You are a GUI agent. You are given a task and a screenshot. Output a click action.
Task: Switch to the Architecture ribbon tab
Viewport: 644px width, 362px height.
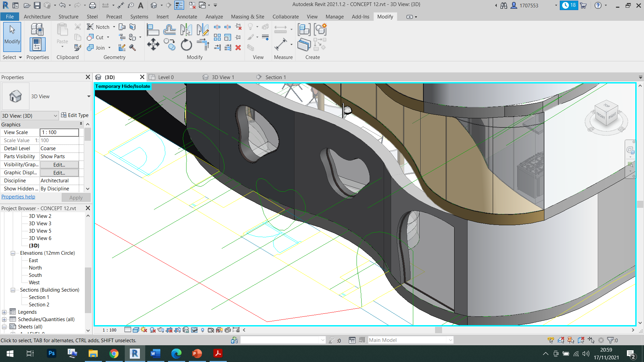pyautogui.click(x=37, y=17)
